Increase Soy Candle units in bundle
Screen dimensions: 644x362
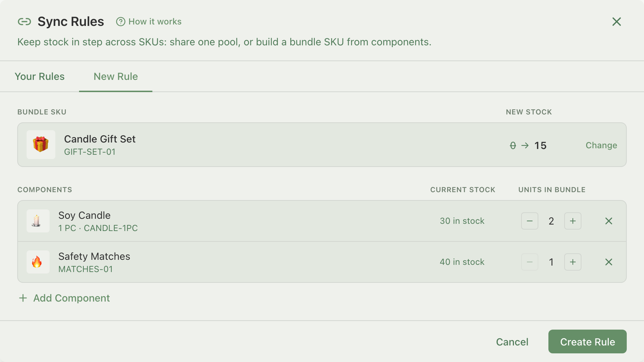tap(573, 221)
